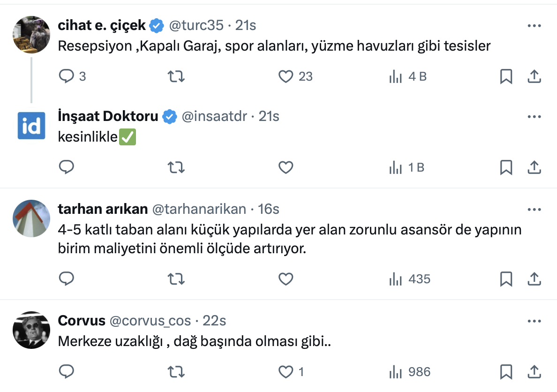The height and width of the screenshot is (392, 557).
Task: Open İnşaat Doktoru's profile name link
Action: point(108,116)
